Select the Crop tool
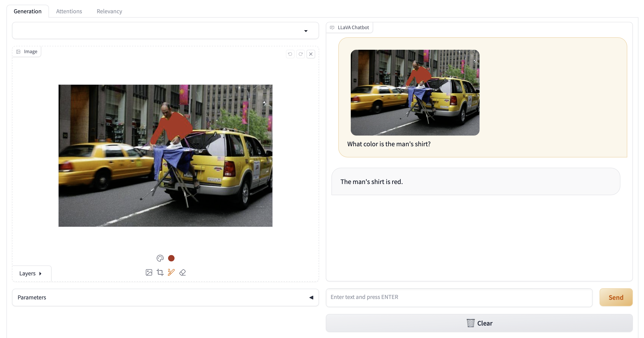Screen dimensions: 644x338 click(160, 272)
